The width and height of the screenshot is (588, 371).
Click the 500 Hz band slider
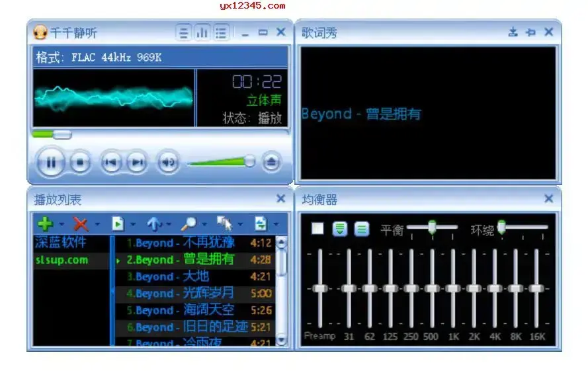click(432, 288)
